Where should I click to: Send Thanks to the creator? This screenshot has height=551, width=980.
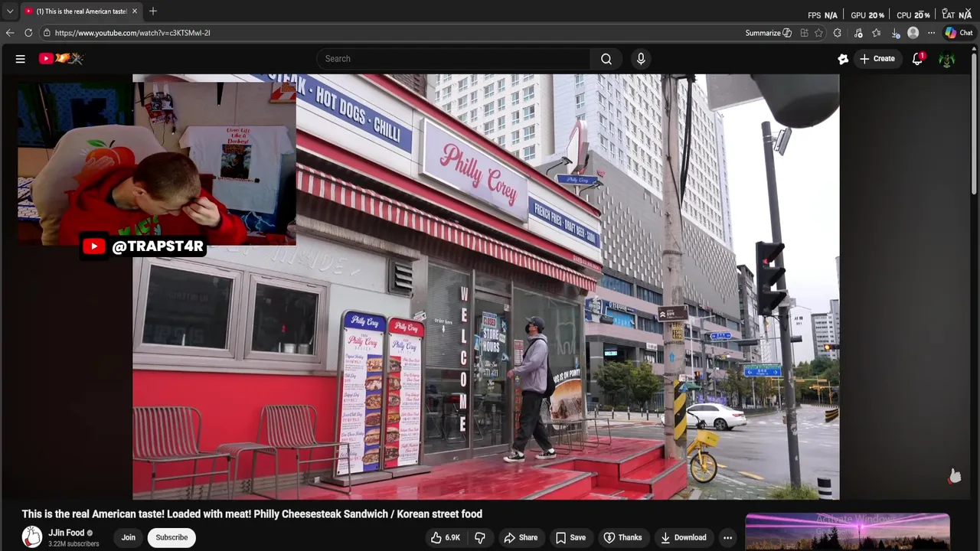click(x=622, y=537)
